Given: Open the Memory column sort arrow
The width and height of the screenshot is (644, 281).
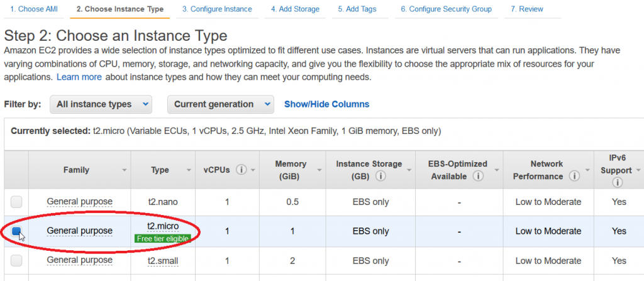Looking at the screenshot, I should [318, 170].
